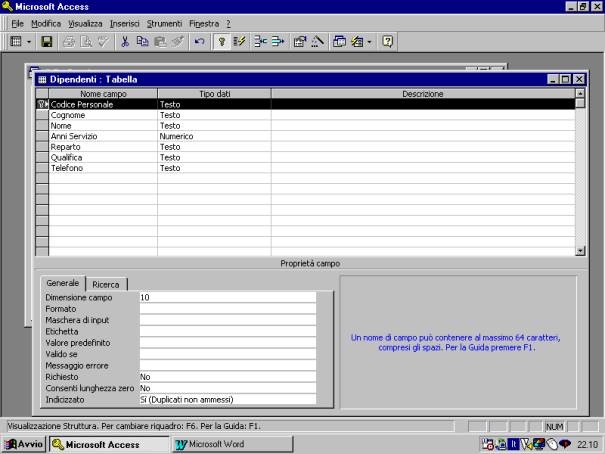Screen dimensions: 605x454
Task: Open the Visualizza menu
Action: point(85,24)
